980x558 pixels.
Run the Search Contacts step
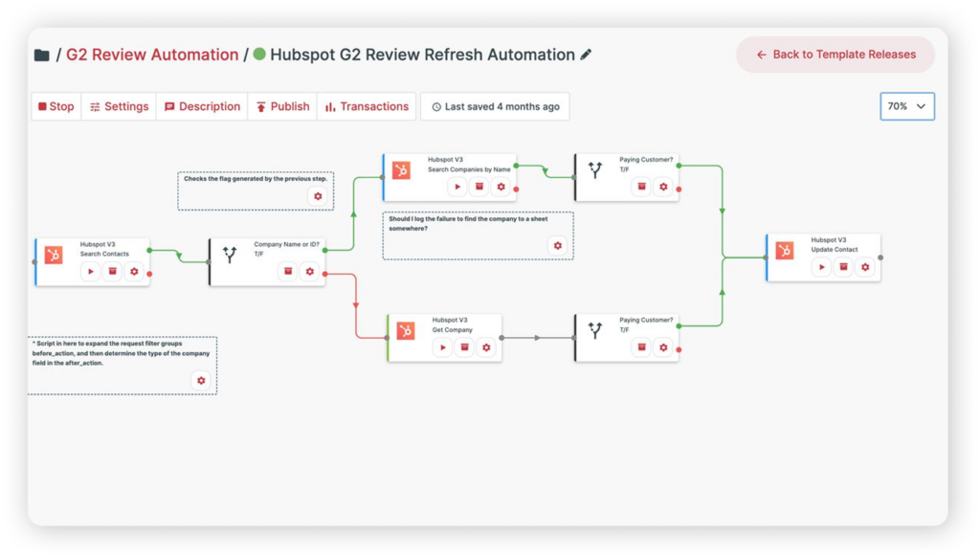coord(91,272)
